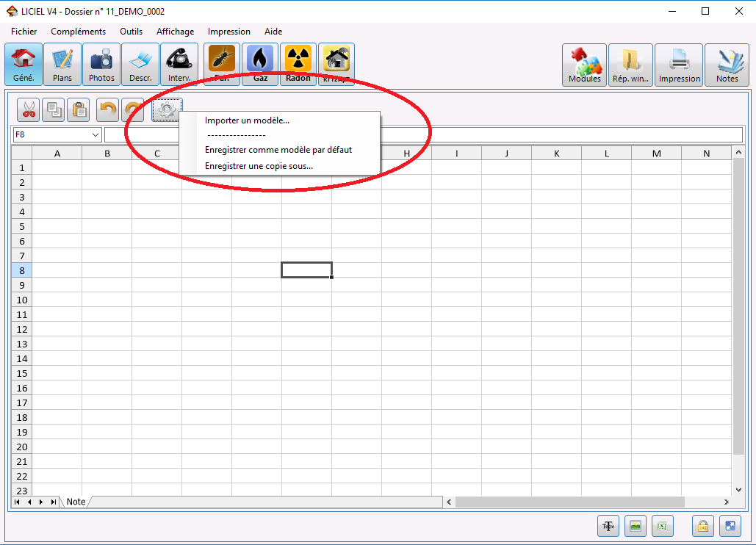Open the Géné. home section
This screenshot has height=545, width=756.
pos(24,65)
